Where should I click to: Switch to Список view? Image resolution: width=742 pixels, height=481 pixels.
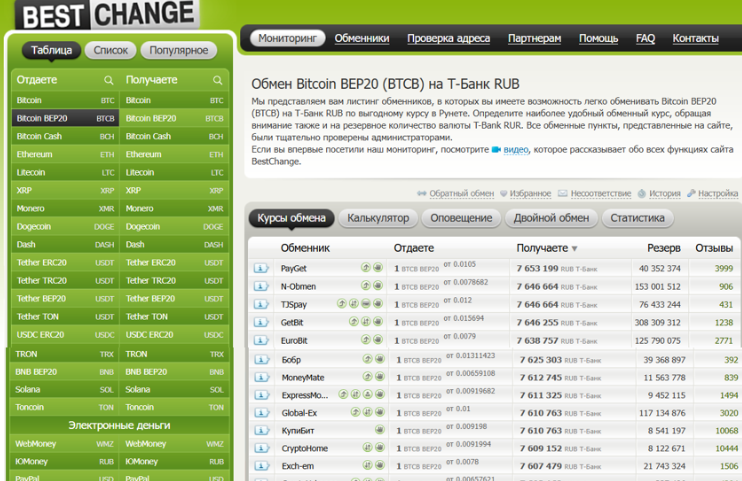pyautogui.click(x=110, y=50)
